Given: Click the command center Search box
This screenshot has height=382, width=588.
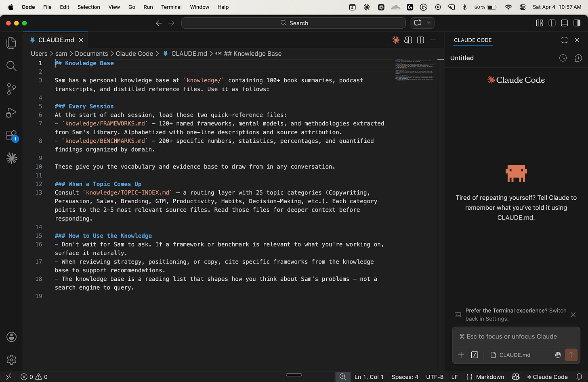Looking at the screenshot, I should (x=294, y=23).
